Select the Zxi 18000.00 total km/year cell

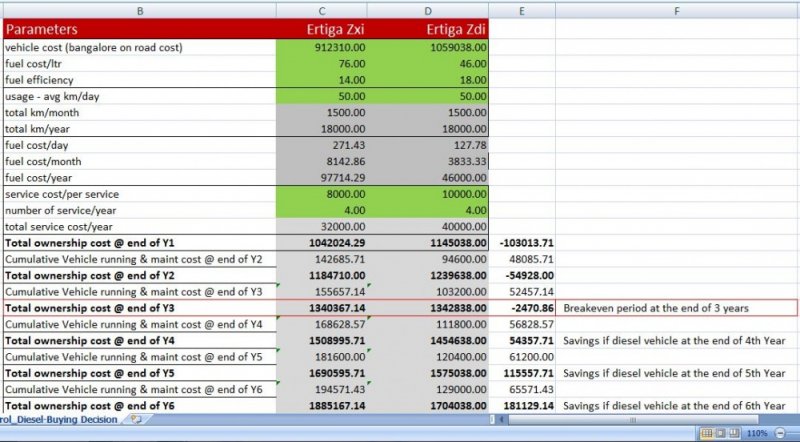[321, 129]
